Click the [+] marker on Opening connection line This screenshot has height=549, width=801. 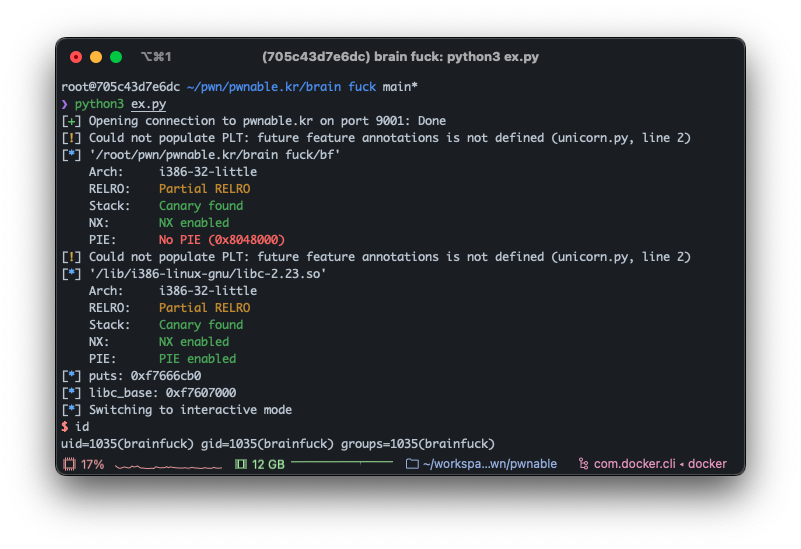[71, 121]
